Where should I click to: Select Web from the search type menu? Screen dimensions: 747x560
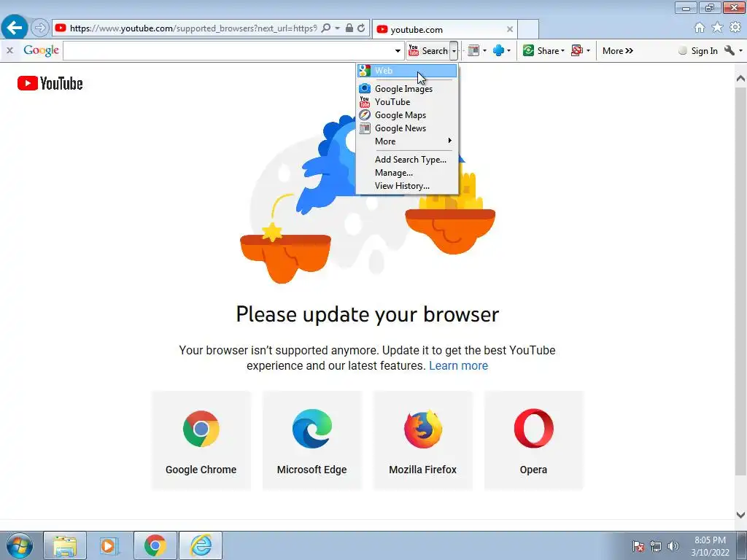[x=407, y=71]
